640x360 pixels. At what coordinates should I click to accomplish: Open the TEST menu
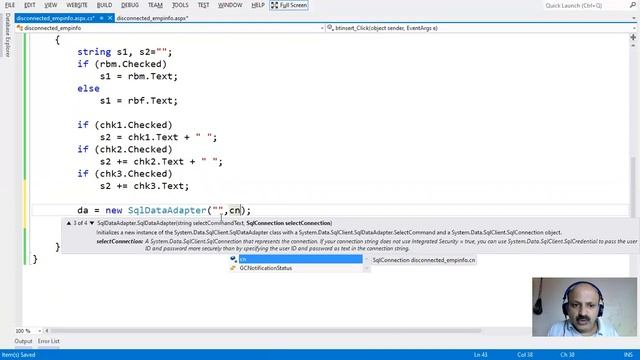[x=203, y=5]
